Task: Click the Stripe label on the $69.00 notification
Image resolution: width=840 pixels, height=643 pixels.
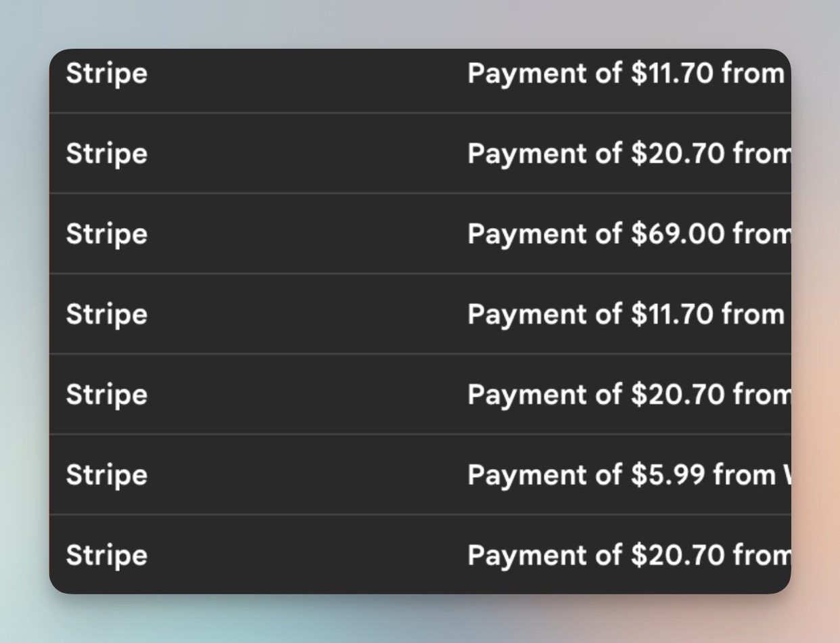Action: 106,234
